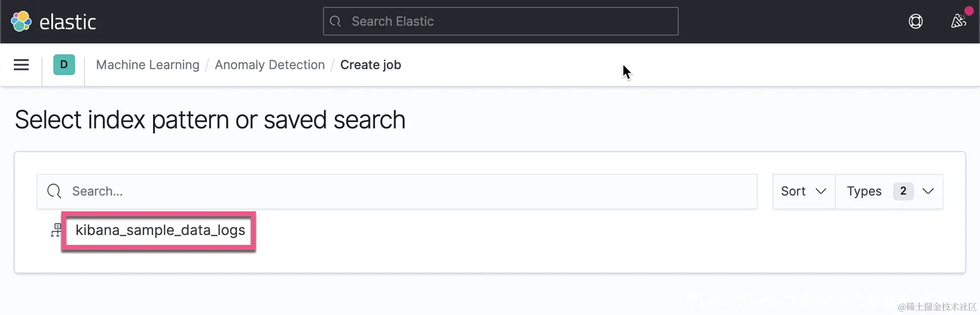
Task: Open the Sort dropdown
Action: pos(803,191)
